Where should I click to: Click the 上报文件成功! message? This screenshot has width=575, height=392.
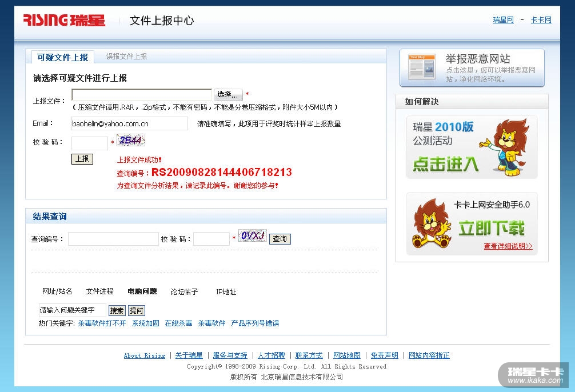(x=139, y=160)
